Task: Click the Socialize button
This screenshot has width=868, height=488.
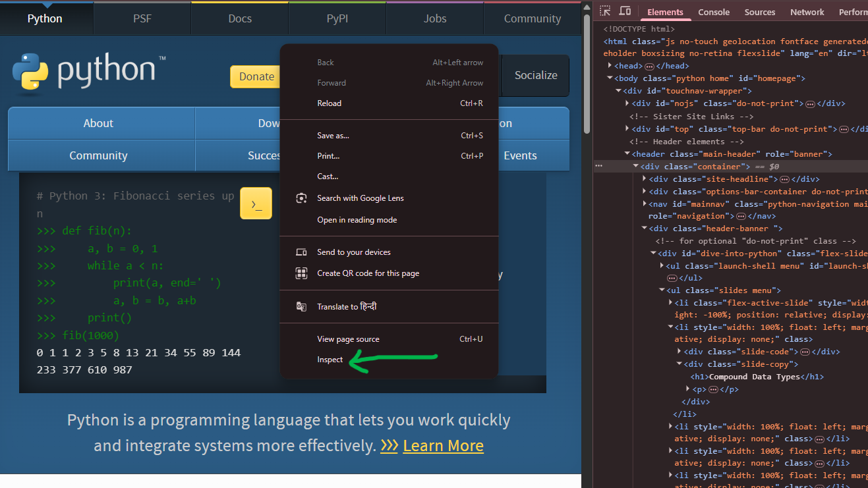Action: (535, 75)
